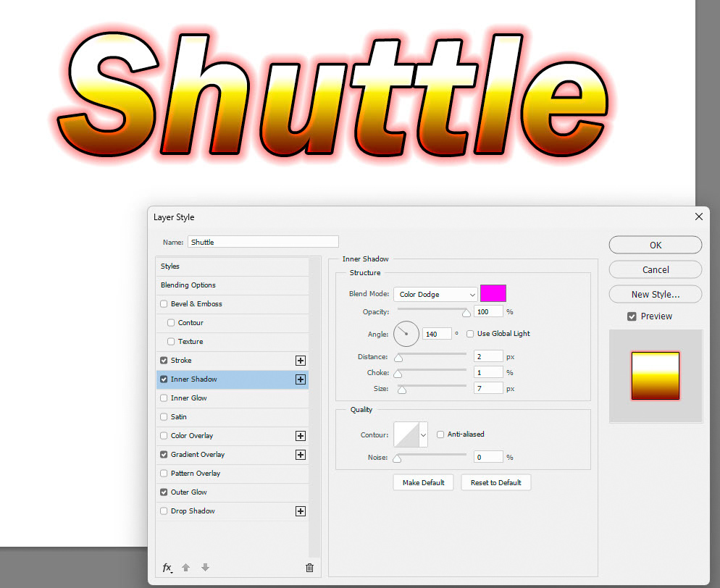Open the Blend Mode dropdown
The height and width of the screenshot is (588, 720).
[x=435, y=294]
